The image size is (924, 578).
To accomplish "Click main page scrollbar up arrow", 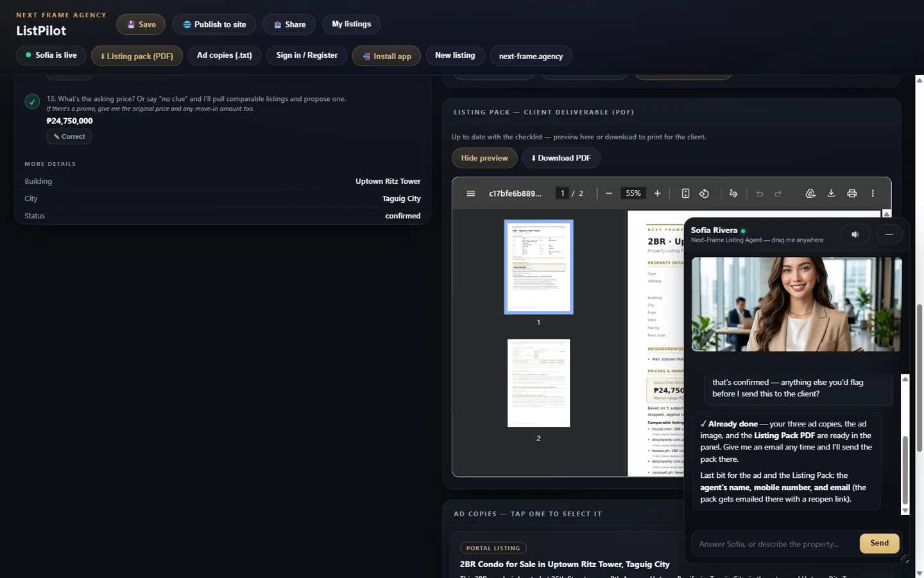I will 920,80.
